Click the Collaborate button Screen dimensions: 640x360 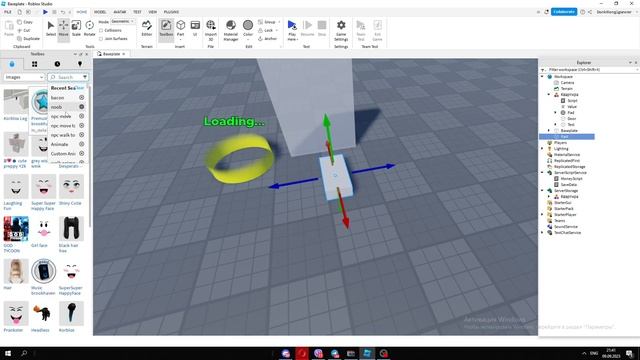point(564,12)
